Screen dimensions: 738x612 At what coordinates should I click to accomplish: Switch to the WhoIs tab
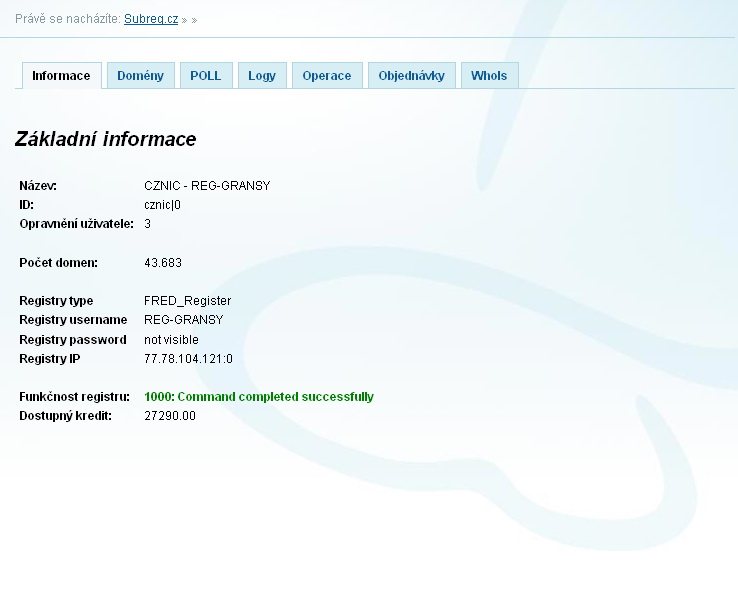coord(489,76)
